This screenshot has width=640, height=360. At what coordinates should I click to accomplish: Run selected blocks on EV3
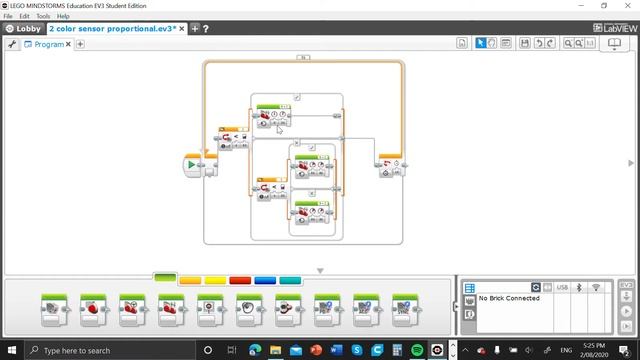pyautogui.click(x=627, y=326)
